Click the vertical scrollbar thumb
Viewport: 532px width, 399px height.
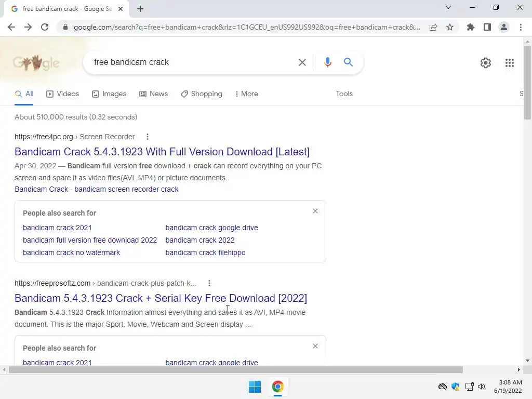click(x=527, y=83)
